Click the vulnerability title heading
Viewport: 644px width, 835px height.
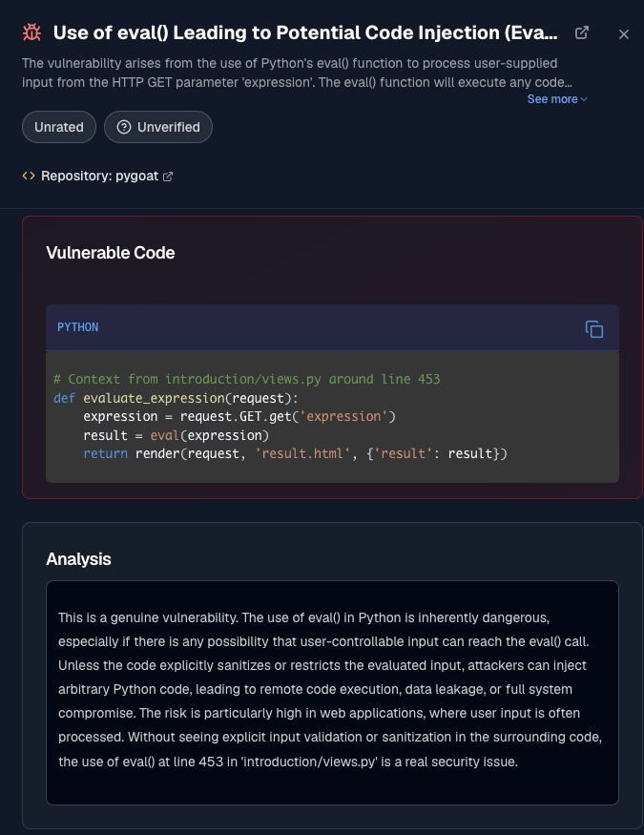305,32
